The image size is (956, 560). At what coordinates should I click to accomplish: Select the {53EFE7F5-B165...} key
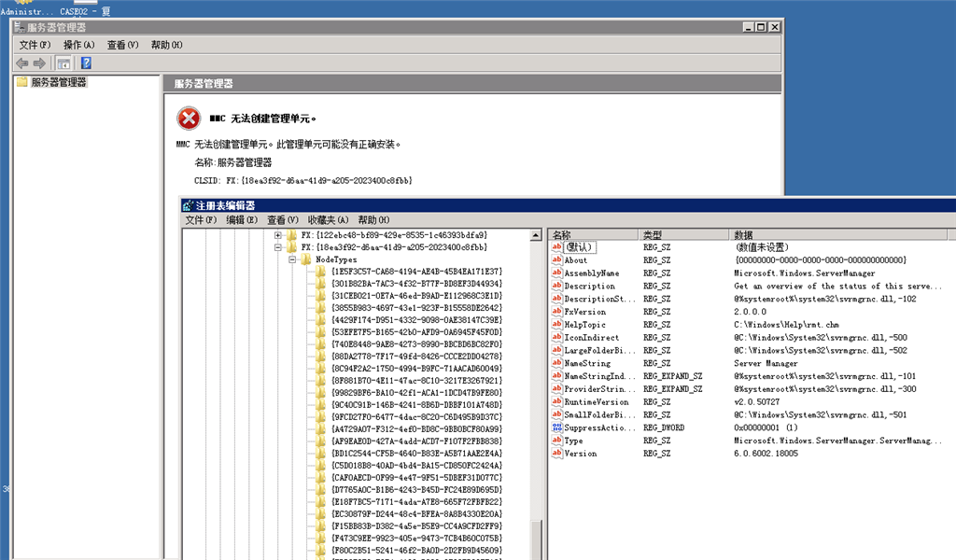417,332
